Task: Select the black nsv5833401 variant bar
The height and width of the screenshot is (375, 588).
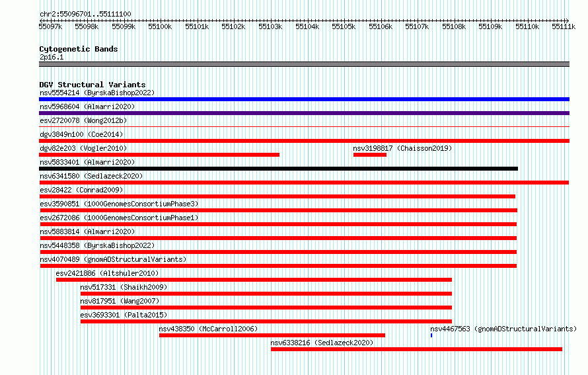Action: point(279,169)
